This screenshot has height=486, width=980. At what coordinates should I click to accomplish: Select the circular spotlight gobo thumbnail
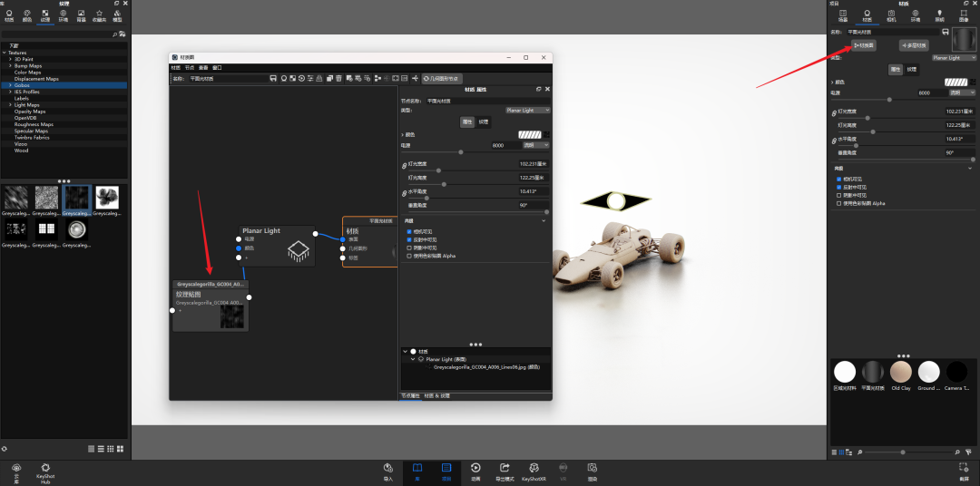pyautogui.click(x=77, y=229)
